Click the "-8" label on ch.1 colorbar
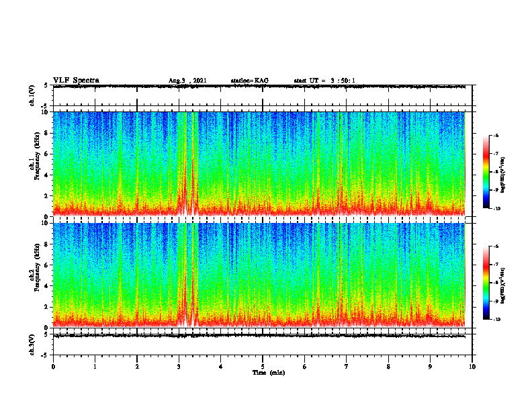 pos(496,172)
